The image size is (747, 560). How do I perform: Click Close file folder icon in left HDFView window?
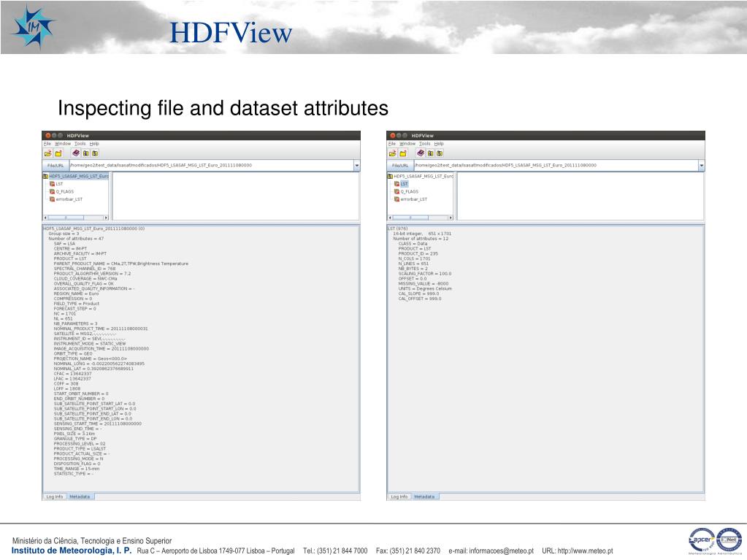coord(58,153)
